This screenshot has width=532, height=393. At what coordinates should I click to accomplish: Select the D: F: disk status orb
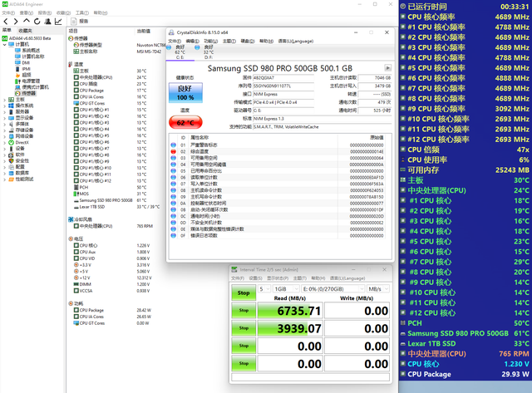(197, 47)
